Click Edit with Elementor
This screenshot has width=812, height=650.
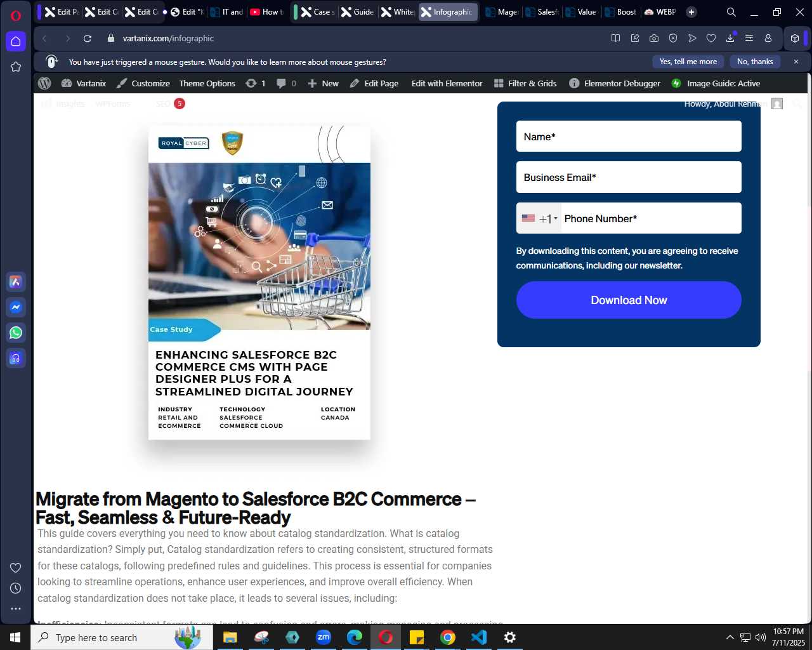[447, 83]
